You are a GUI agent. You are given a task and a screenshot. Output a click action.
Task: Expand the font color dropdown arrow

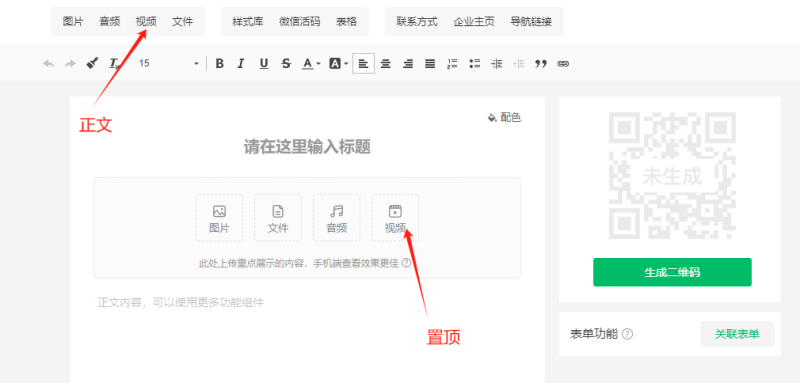pyautogui.click(x=318, y=64)
